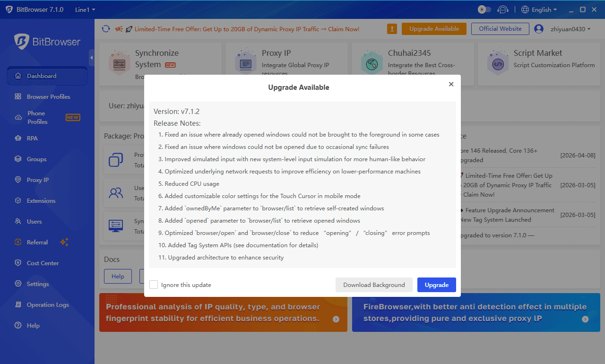
Task: Close the Upgrade Available dialog
Action: click(x=451, y=84)
